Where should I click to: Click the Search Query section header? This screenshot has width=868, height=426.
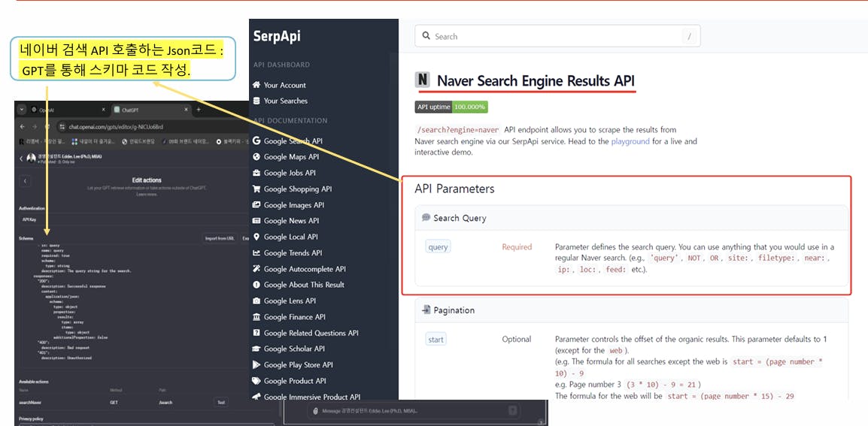pos(631,218)
